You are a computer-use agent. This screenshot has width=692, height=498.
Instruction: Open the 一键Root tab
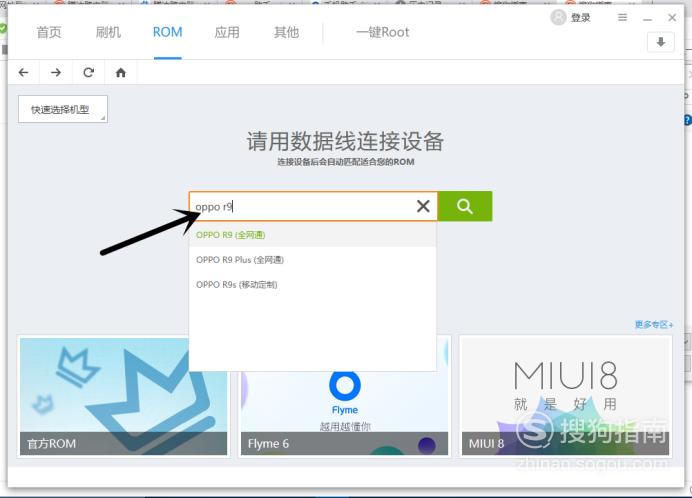click(383, 32)
